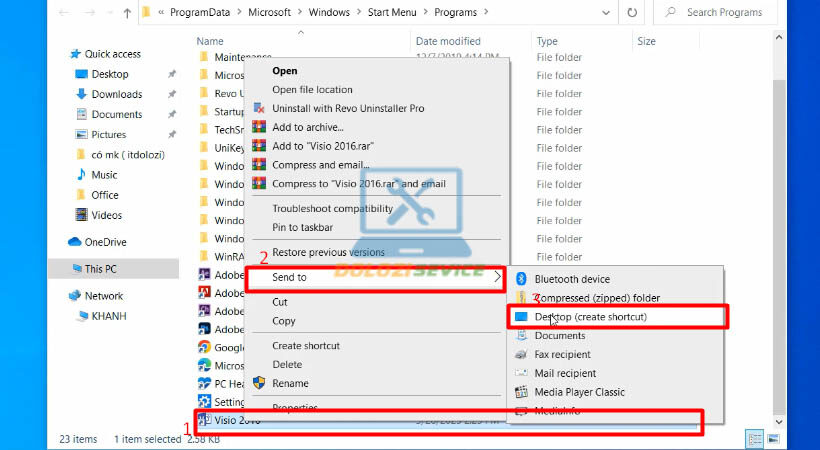Click the Bluetooth device icon
Image resolution: width=820 pixels, height=450 pixels.
521,279
